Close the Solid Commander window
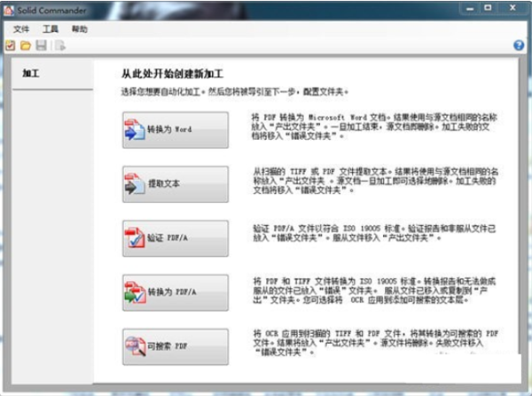Viewport: 532px width, 396px height. 512,7
